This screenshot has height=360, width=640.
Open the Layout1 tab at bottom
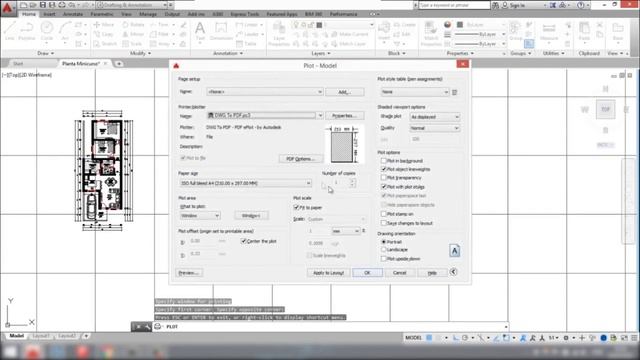point(41,336)
